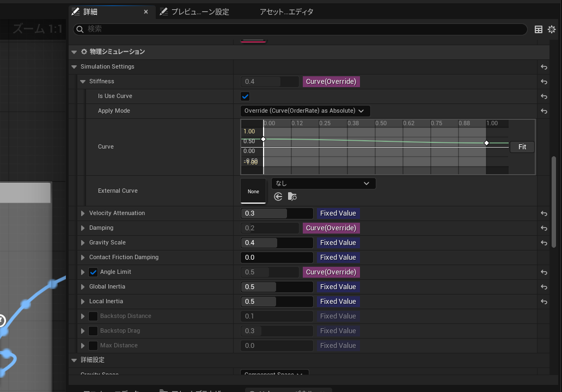Open the details view settings gear
The image size is (562, 392).
[x=551, y=29]
